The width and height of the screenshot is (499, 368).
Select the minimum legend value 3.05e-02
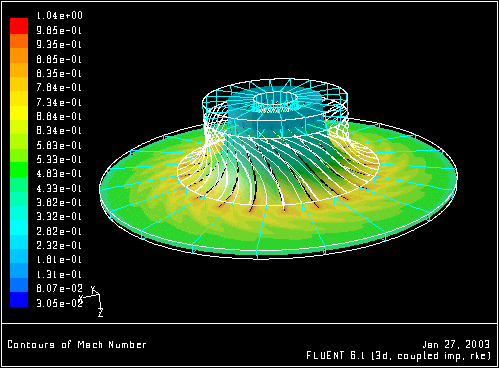59,303
